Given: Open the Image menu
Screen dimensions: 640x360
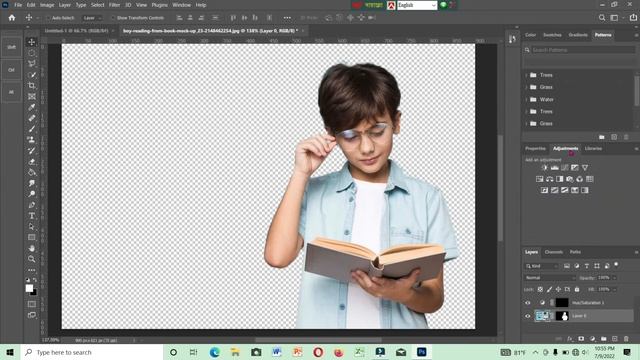Looking at the screenshot, I should pyautogui.click(x=47, y=5).
